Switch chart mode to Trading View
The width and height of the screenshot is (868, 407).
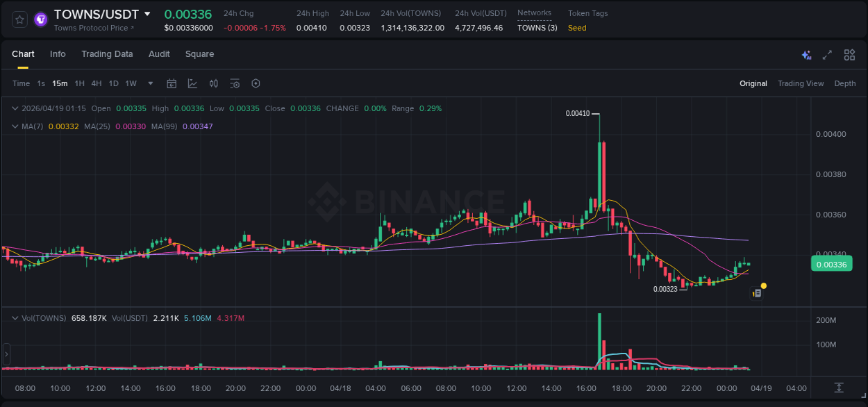pyautogui.click(x=801, y=83)
